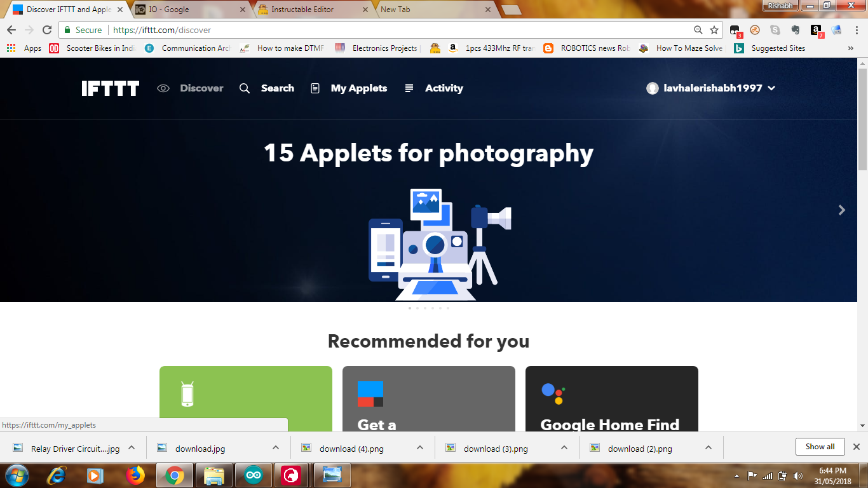Launch Arduino IDE from the taskbar

[253, 475]
